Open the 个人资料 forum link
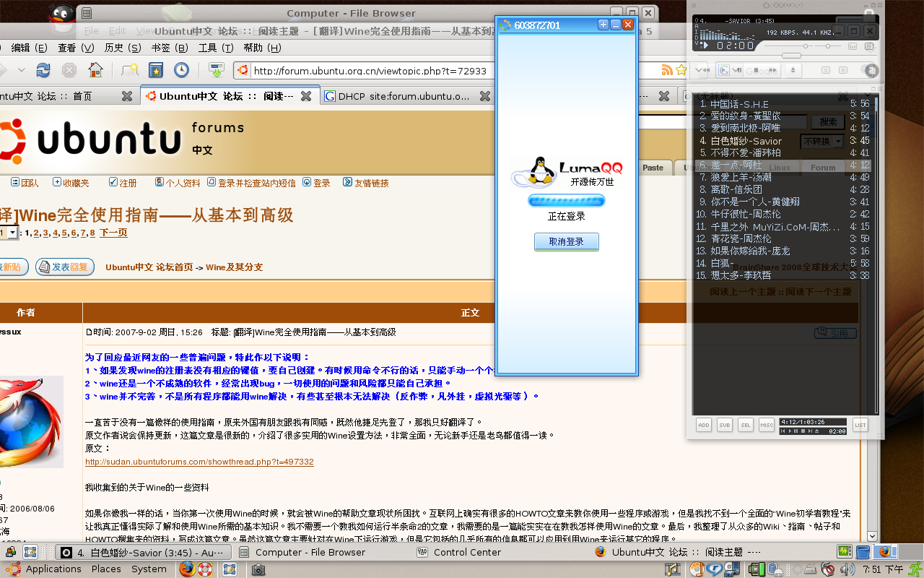Screen dimensions: 924x578 coord(178,183)
